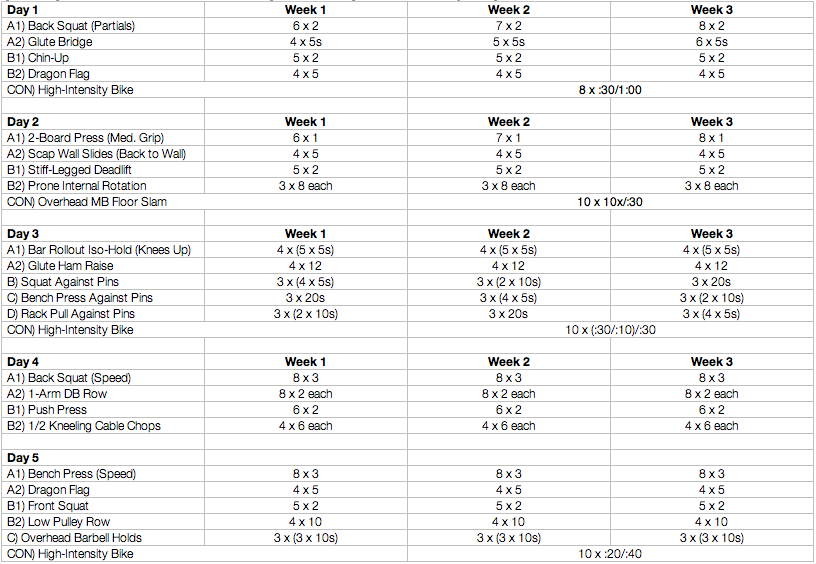Click the Day 5 header cell

point(103,458)
